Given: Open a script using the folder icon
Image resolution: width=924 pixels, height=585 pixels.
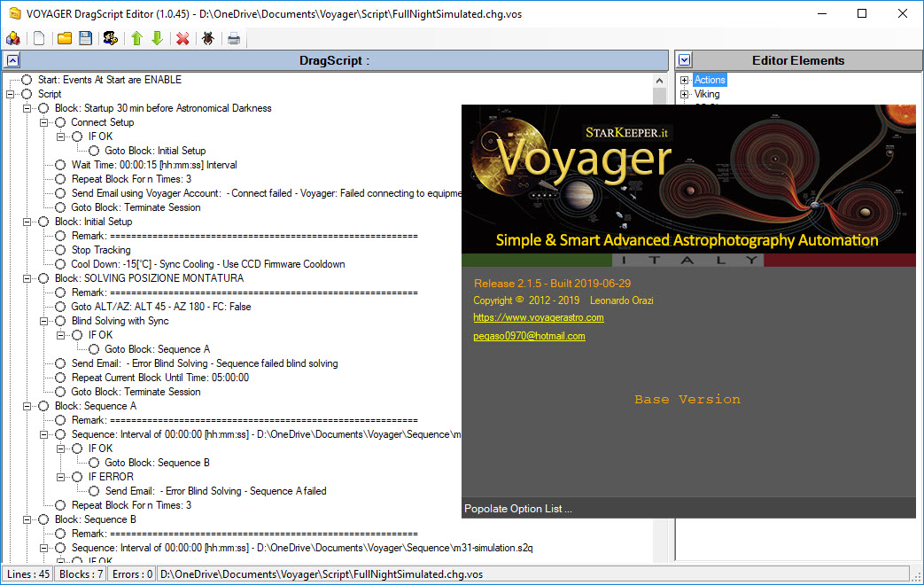Looking at the screenshot, I should tap(62, 38).
